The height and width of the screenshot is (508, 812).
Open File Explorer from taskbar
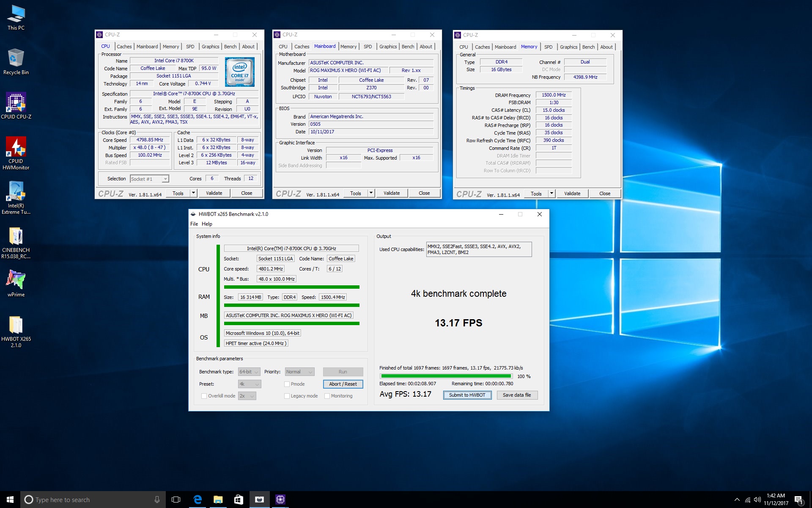click(x=218, y=500)
